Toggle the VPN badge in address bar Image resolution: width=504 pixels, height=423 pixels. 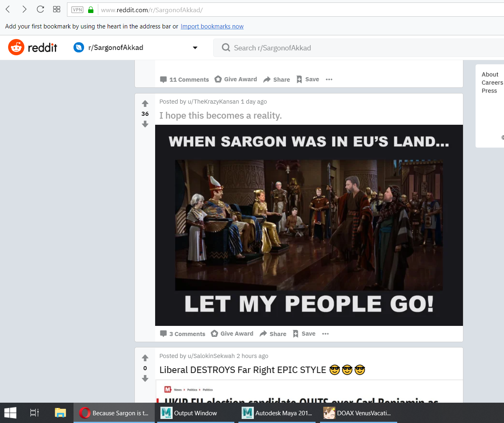point(78,10)
